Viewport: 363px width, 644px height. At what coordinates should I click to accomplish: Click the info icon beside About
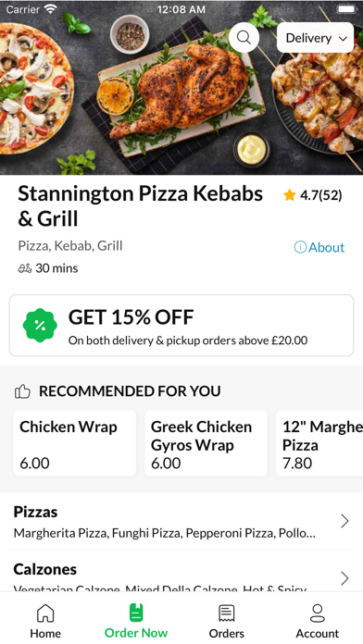(x=300, y=247)
